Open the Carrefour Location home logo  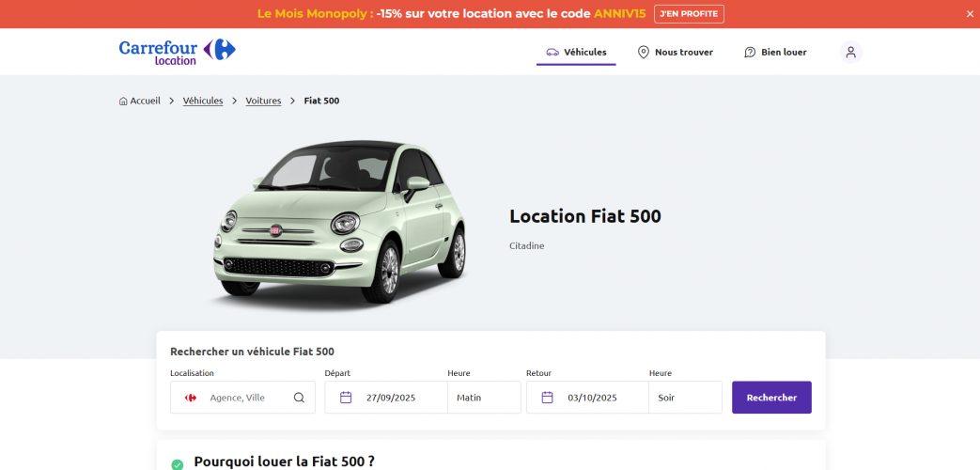click(x=177, y=52)
